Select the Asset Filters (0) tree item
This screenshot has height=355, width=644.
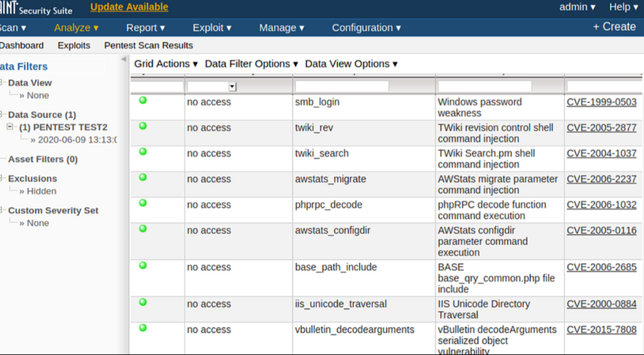pos(43,159)
